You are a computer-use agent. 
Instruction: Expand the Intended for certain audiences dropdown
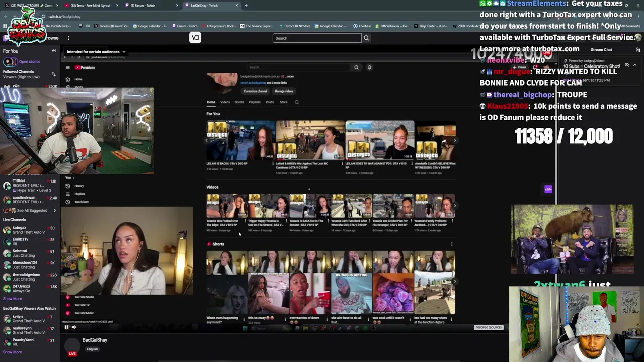(x=96, y=52)
